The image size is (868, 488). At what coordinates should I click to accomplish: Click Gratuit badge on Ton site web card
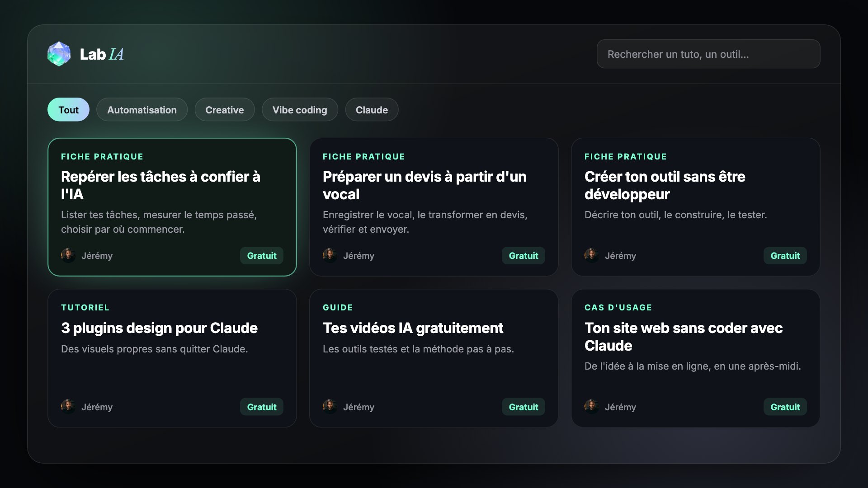click(x=785, y=407)
